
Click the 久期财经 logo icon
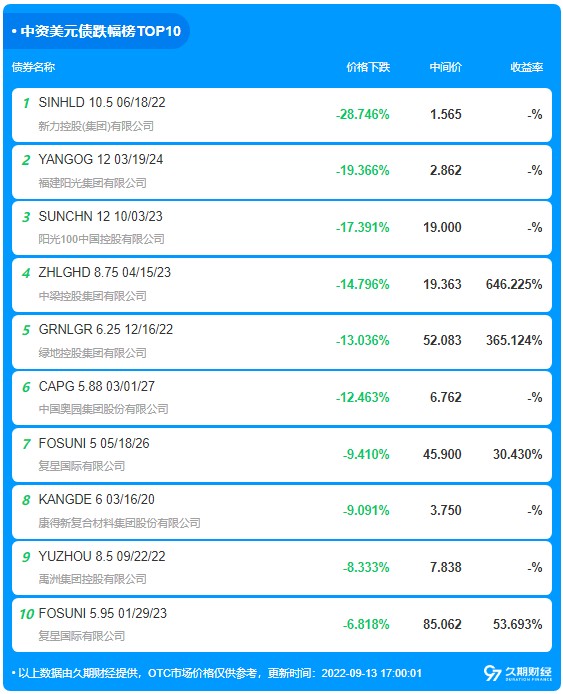click(493, 673)
